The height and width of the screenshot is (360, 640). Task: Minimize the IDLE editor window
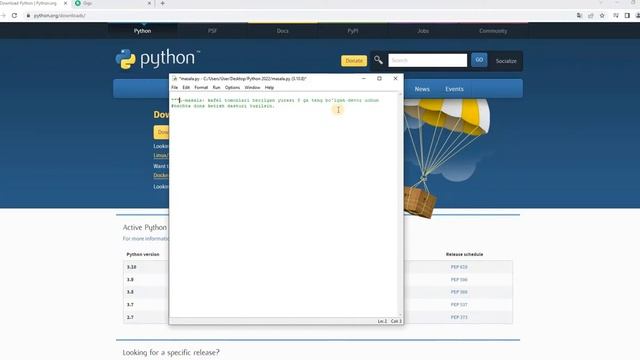tap(364, 78)
